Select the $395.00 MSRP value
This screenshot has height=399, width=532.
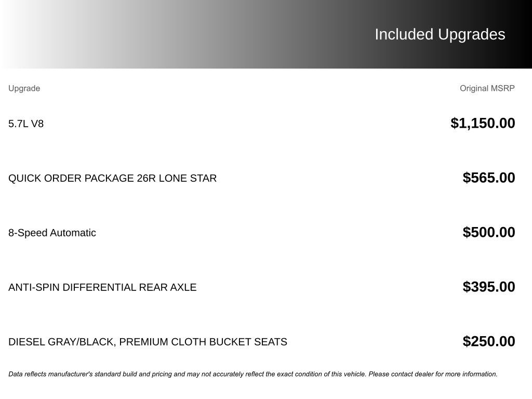click(x=489, y=287)
